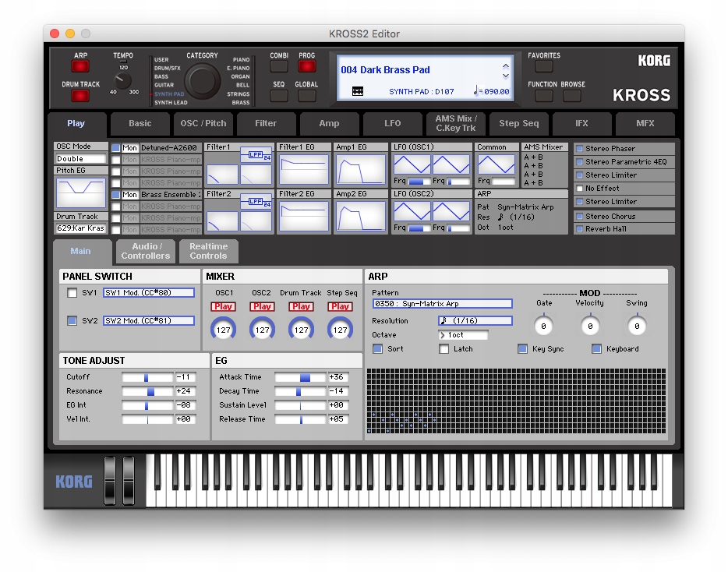The height and width of the screenshot is (572, 728).
Task: Switch to the Filter tab
Action: click(266, 123)
